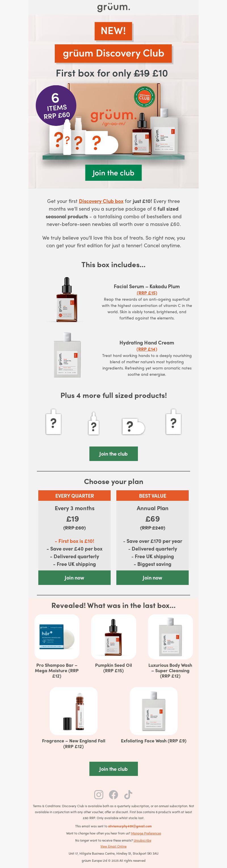Open the Instagram social icon

tap(98, 795)
